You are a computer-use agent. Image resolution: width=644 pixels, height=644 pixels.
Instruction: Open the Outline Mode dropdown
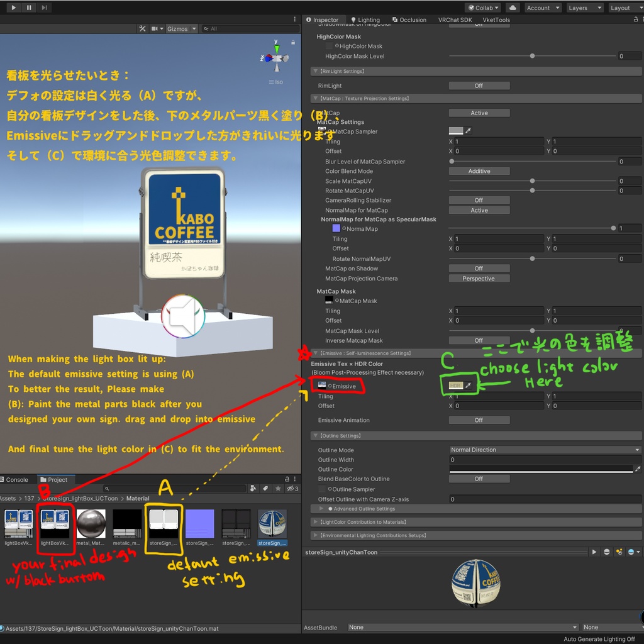(545, 449)
